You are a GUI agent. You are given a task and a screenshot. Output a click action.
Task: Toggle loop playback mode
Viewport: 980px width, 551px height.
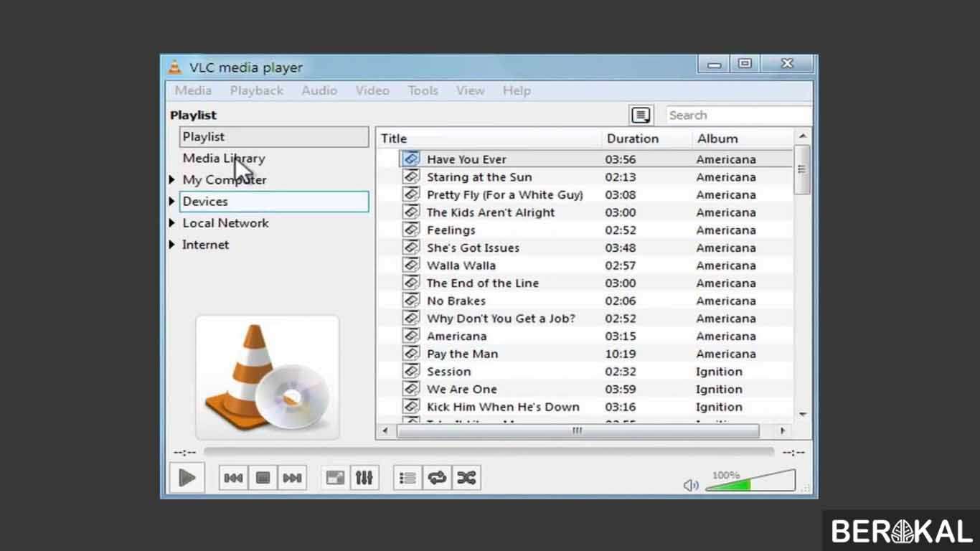(x=437, y=477)
